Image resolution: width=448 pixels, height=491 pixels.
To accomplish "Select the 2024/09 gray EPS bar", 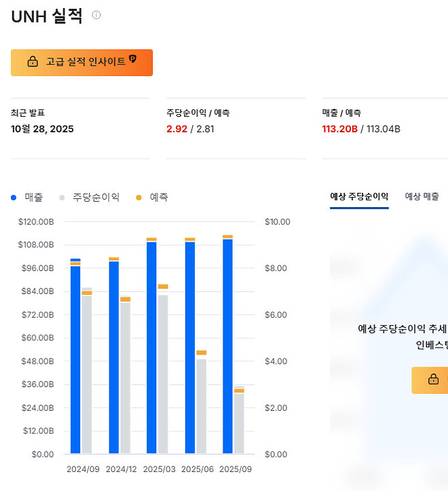I will tap(87, 370).
